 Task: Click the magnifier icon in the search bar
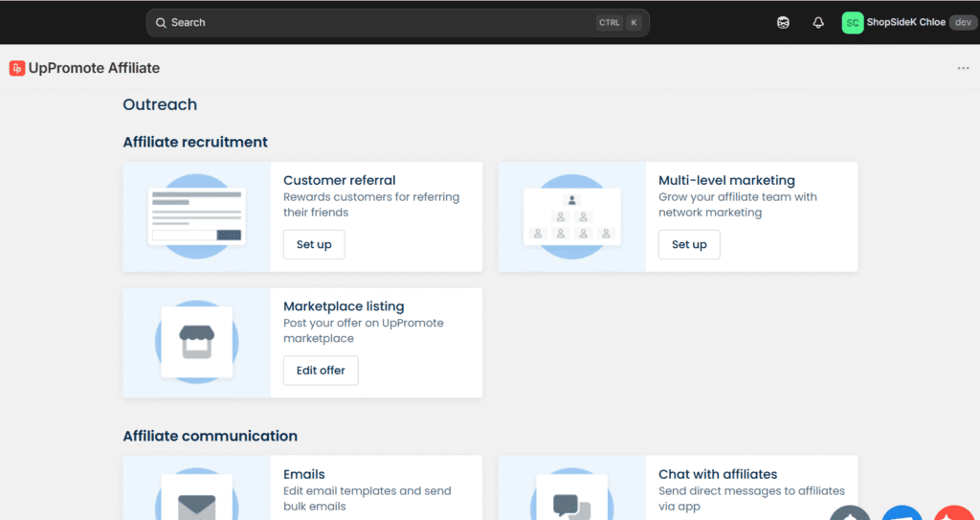point(161,23)
